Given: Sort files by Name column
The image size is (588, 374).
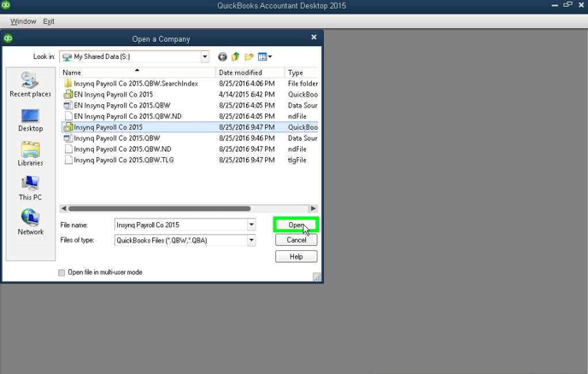Looking at the screenshot, I should click(138, 73).
